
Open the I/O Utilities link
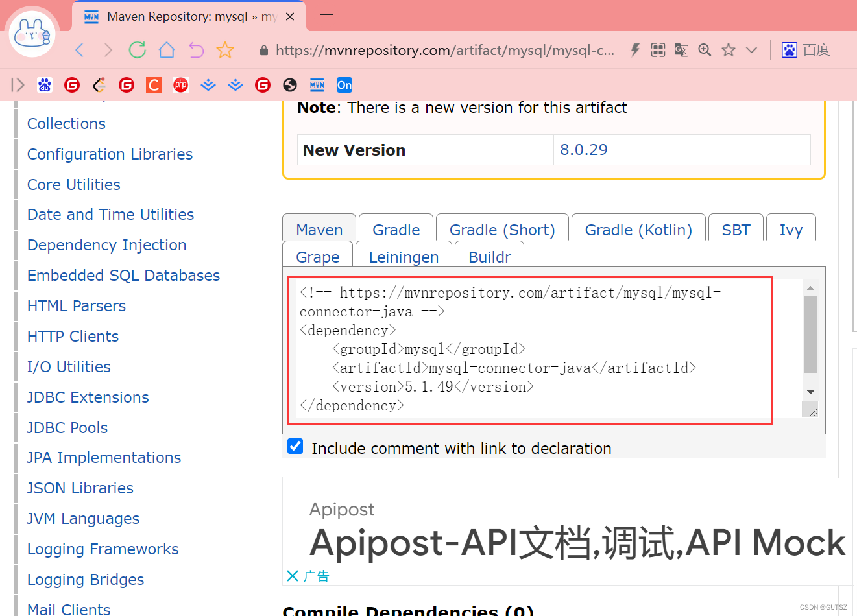coord(69,367)
